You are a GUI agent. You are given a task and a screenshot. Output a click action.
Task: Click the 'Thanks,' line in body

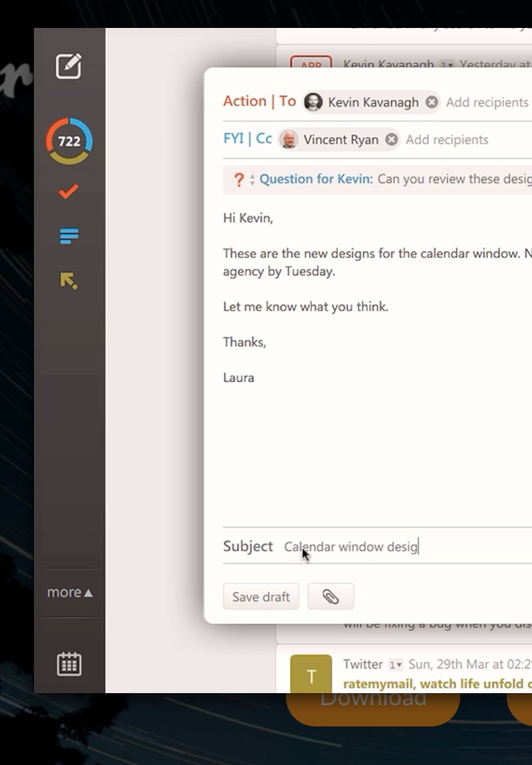[244, 343]
